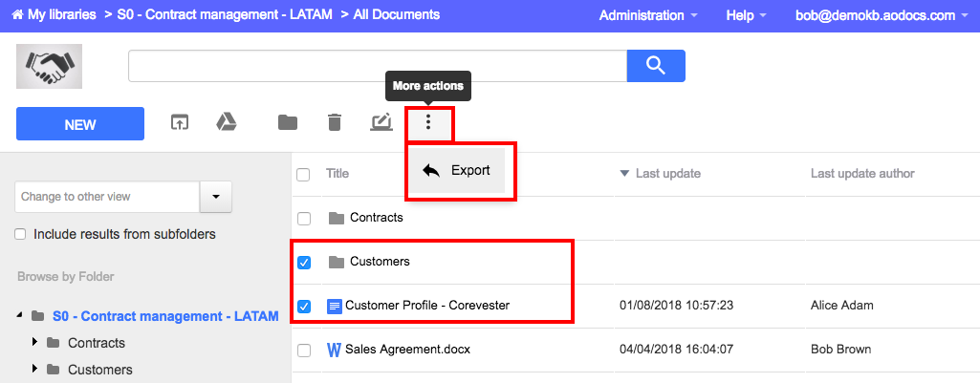Click inside the search input field
Image resolution: width=980 pixels, height=383 pixels.
point(378,66)
